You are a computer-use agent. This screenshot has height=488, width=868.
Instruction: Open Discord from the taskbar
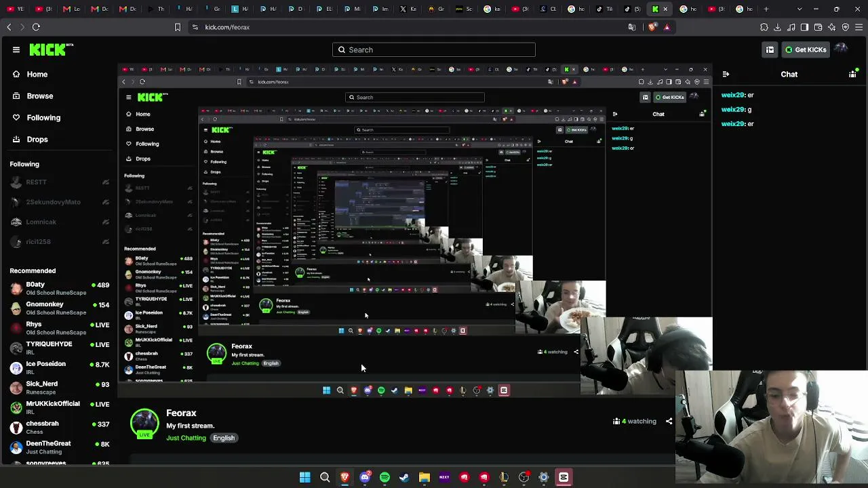(x=365, y=477)
